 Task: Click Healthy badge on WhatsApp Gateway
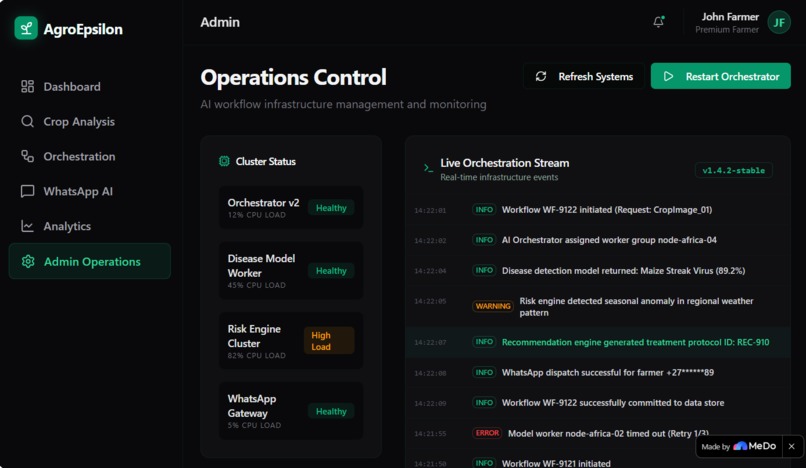click(331, 411)
